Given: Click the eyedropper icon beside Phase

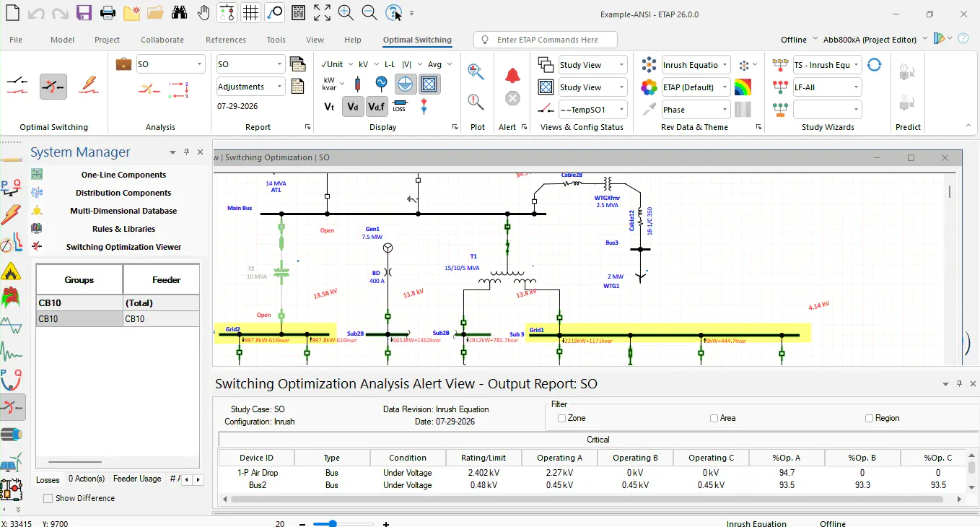Looking at the screenshot, I should pyautogui.click(x=649, y=109).
